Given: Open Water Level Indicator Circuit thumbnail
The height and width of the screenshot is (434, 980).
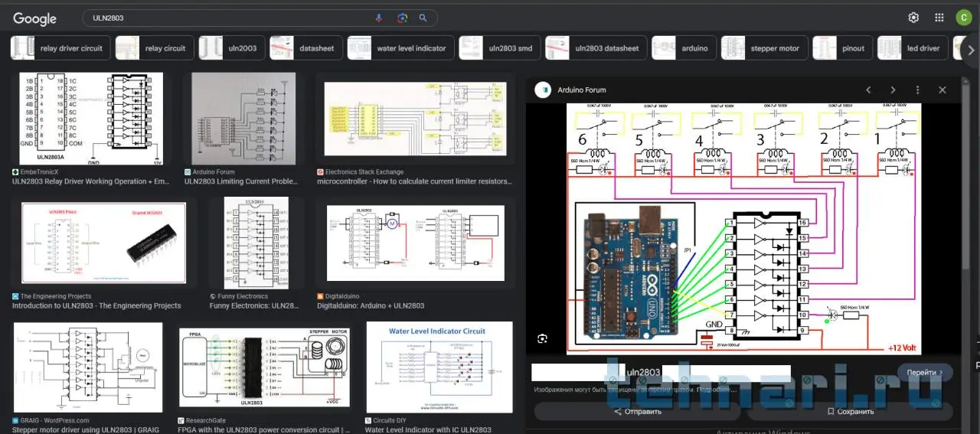Looking at the screenshot, I should 439,368.
